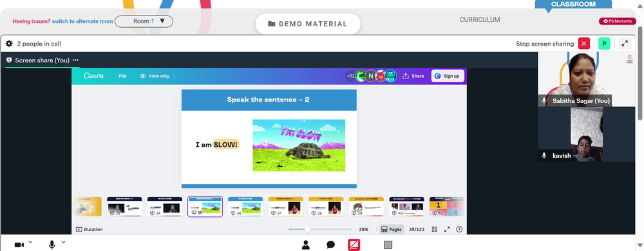The image size is (644, 251).
Task: Select slide thumbnail 38
Action: [326, 207]
